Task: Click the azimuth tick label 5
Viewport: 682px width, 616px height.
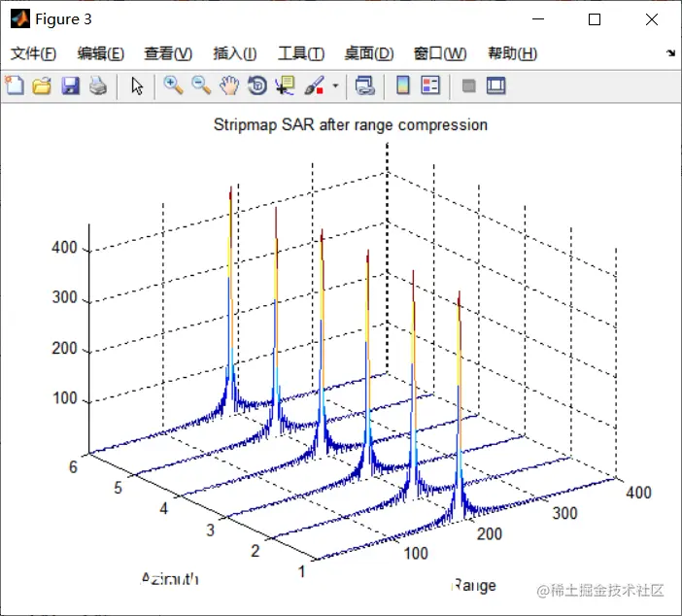Action: click(x=118, y=488)
